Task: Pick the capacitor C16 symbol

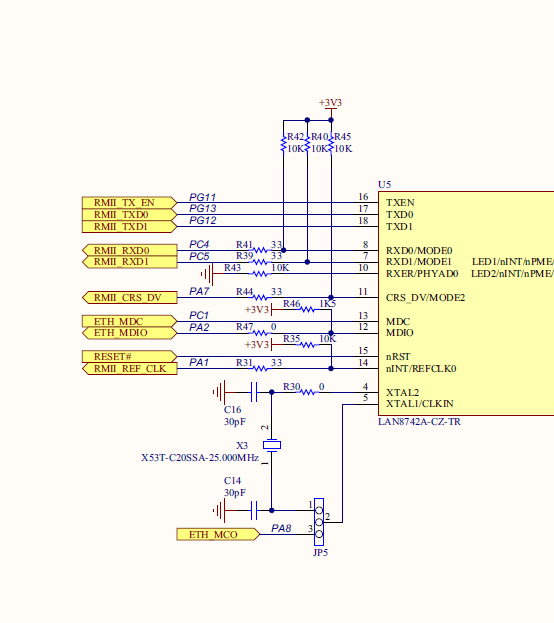Action: (254, 392)
